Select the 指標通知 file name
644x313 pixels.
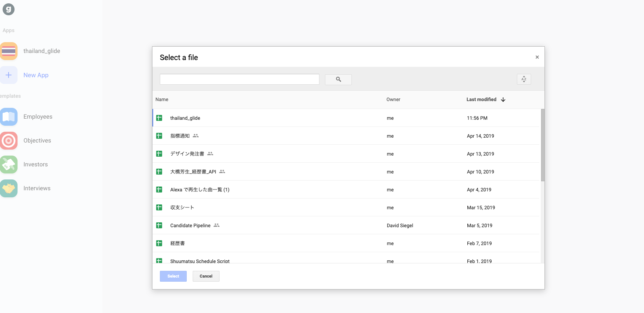180,136
